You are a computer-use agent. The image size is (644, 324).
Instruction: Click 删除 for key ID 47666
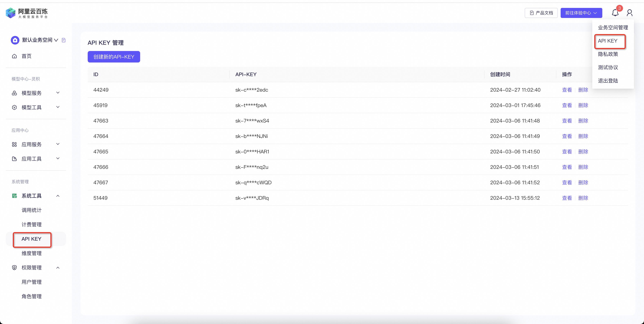pos(583,167)
